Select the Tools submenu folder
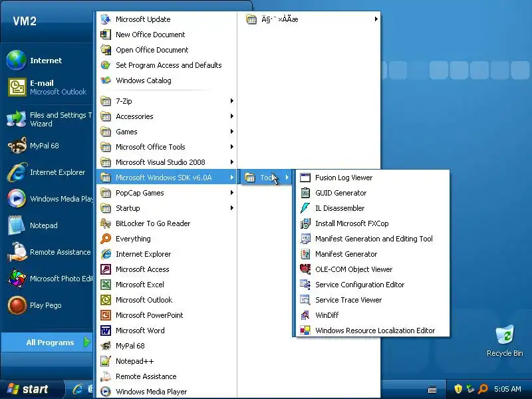Screen dimensions: 532x399 point(266,177)
